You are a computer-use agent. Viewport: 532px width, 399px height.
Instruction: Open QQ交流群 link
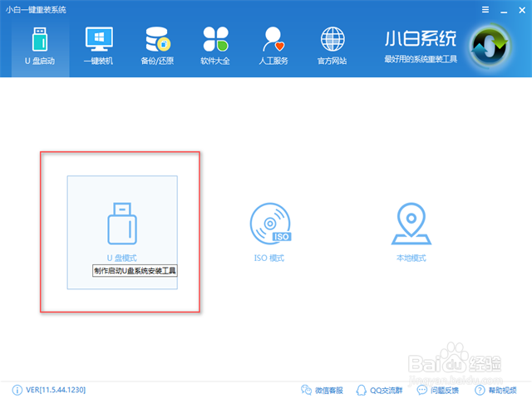coord(386,391)
